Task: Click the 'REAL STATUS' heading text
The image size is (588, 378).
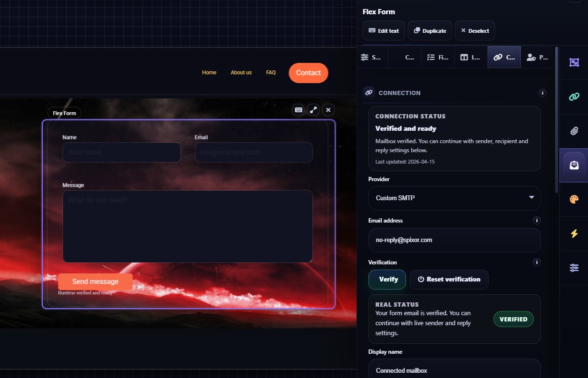Action: 397,304
